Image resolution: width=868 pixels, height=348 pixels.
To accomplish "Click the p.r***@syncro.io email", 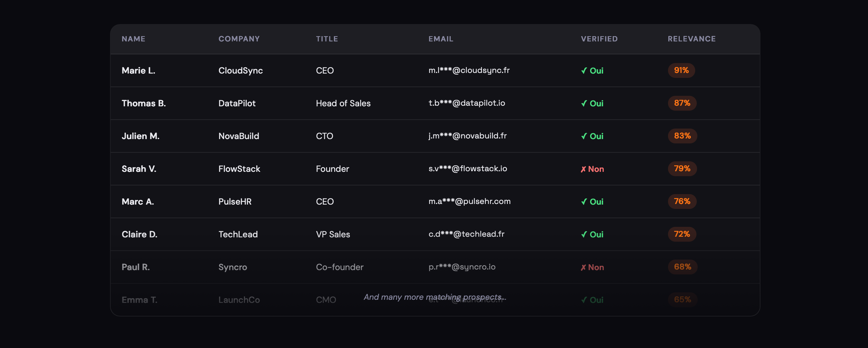I will click(x=462, y=266).
